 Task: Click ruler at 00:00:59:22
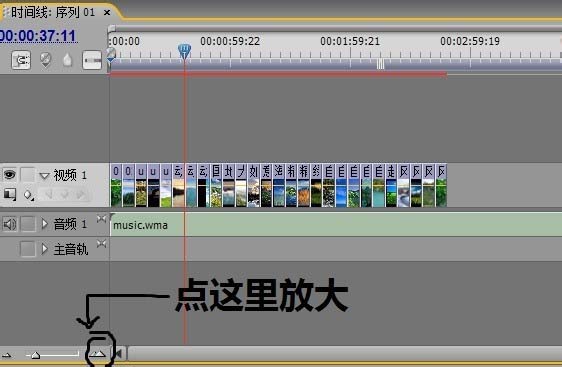point(230,41)
